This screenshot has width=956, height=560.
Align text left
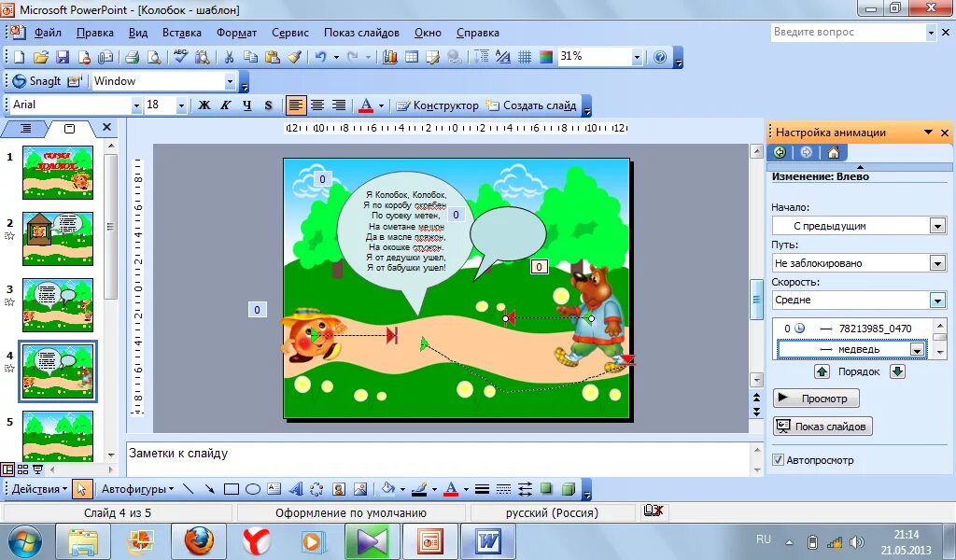coord(295,105)
